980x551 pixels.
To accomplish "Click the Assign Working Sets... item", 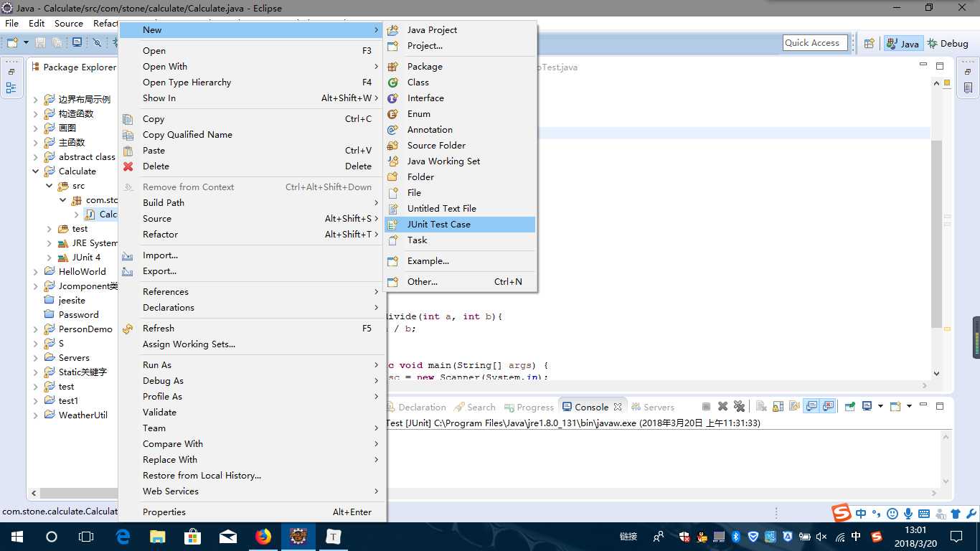I will point(253,344).
